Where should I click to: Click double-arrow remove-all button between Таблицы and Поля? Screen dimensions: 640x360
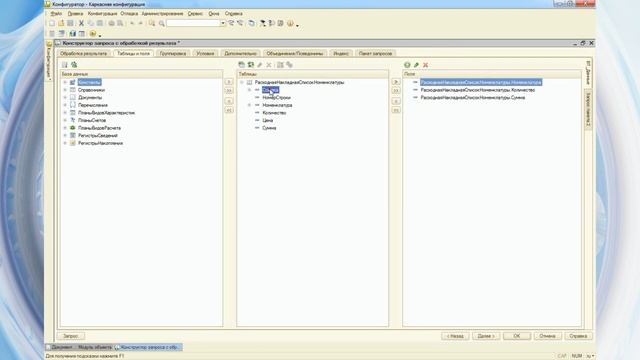[396, 110]
